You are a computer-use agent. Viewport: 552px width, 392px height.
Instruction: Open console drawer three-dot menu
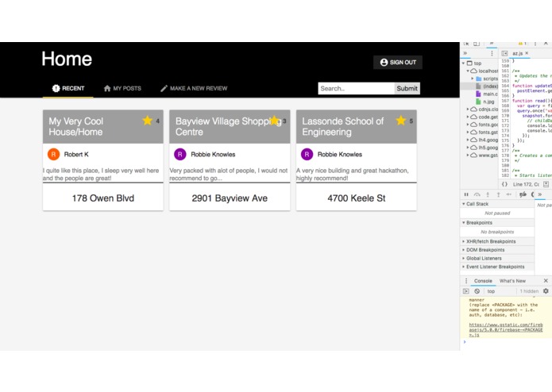coord(466,281)
